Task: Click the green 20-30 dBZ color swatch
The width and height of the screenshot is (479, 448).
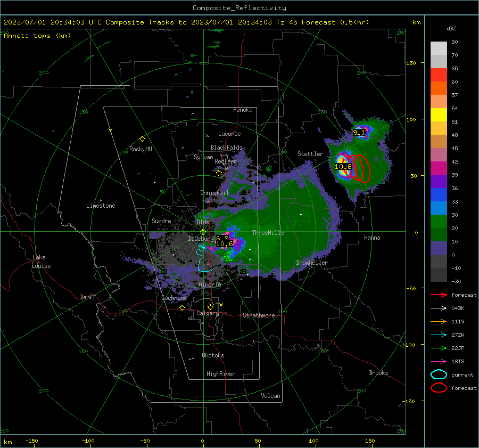Action: point(439,222)
